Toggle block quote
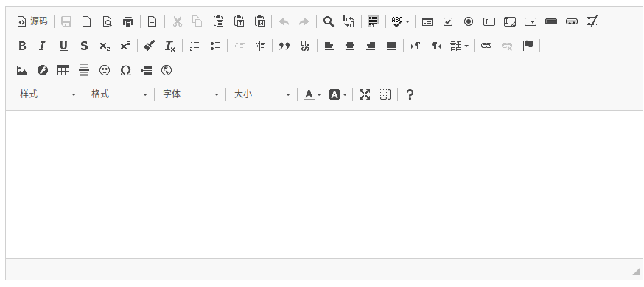The image size is (644, 287). (x=284, y=46)
